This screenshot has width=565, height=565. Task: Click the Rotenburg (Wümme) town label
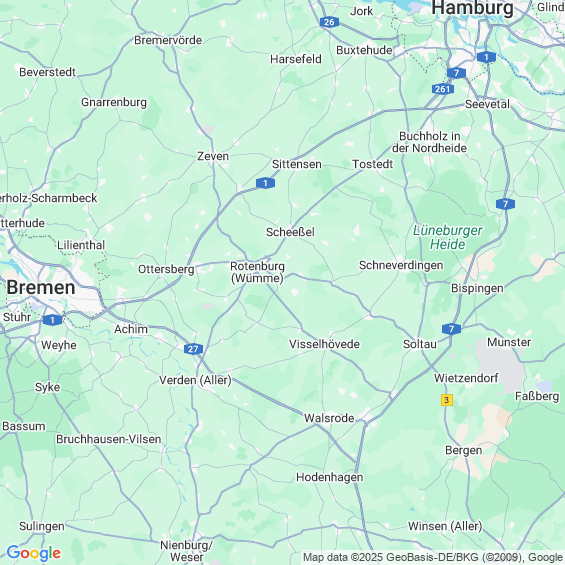point(257,272)
